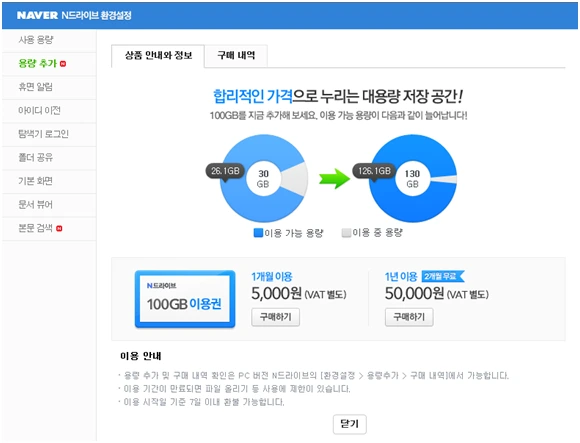Viewport: 580px width, 443px height.
Task: Click red new badge beside 용량 추가
Action: tap(63, 64)
